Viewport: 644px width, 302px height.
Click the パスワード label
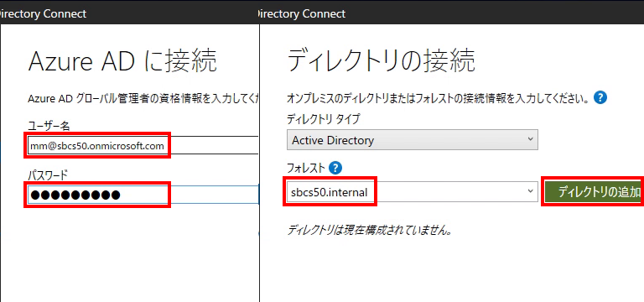click(x=47, y=175)
